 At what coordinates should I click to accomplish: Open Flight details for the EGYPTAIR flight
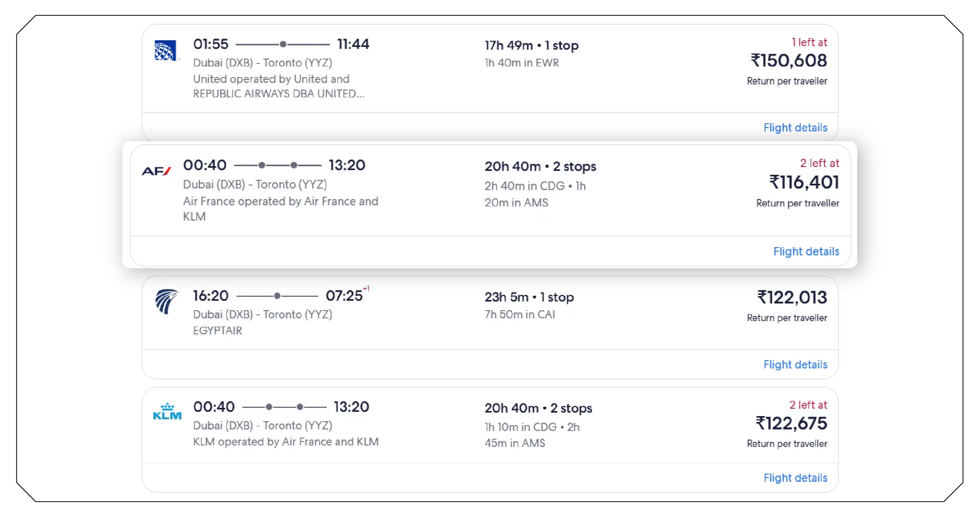pos(795,364)
